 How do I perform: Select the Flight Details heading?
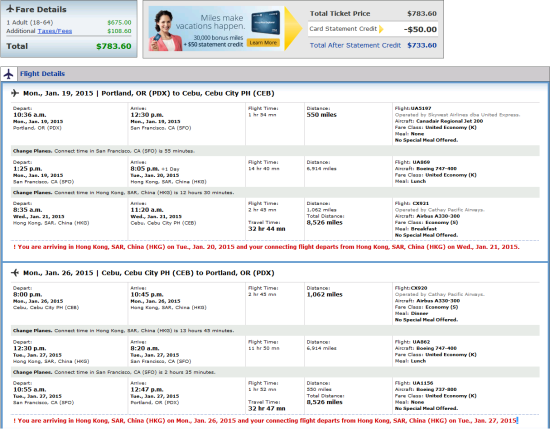[x=42, y=74]
